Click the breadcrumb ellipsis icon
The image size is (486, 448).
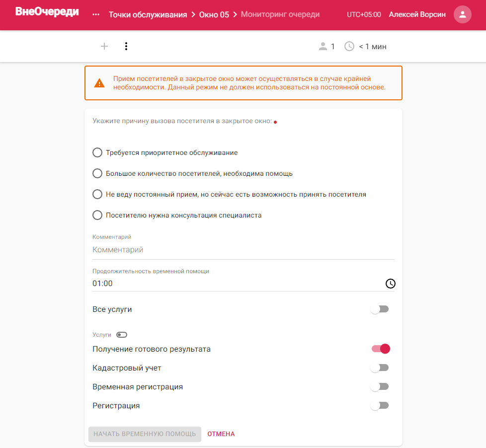(96, 14)
